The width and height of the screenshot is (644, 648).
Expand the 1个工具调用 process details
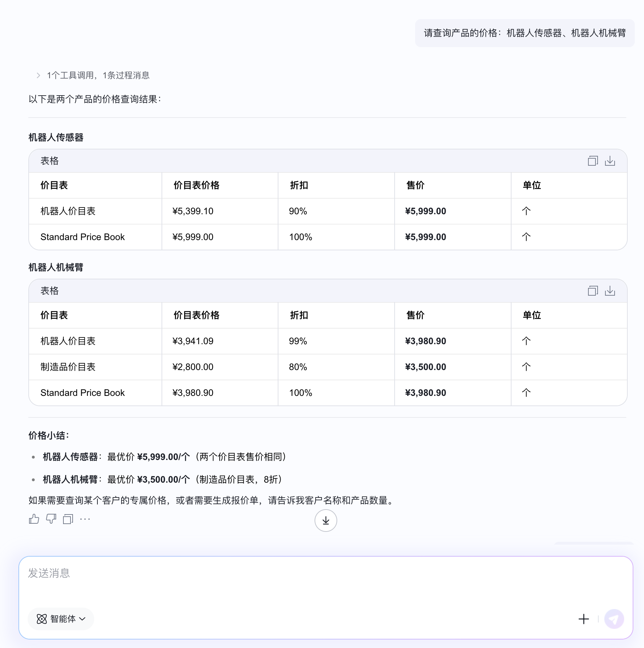(x=93, y=75)
